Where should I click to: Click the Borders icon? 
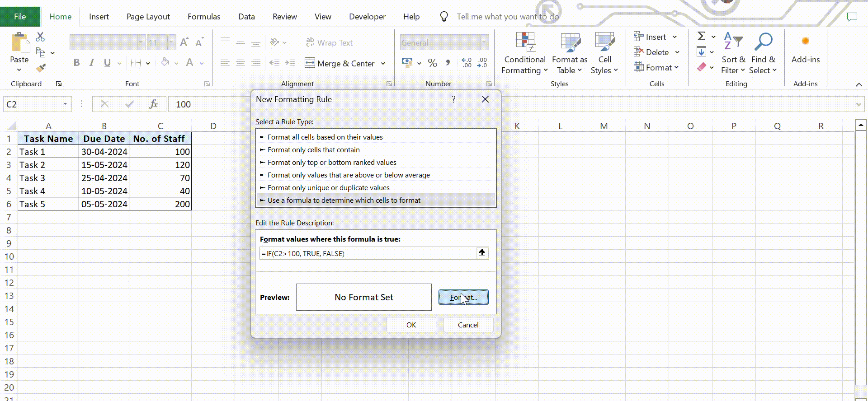(x=136, y=63)
